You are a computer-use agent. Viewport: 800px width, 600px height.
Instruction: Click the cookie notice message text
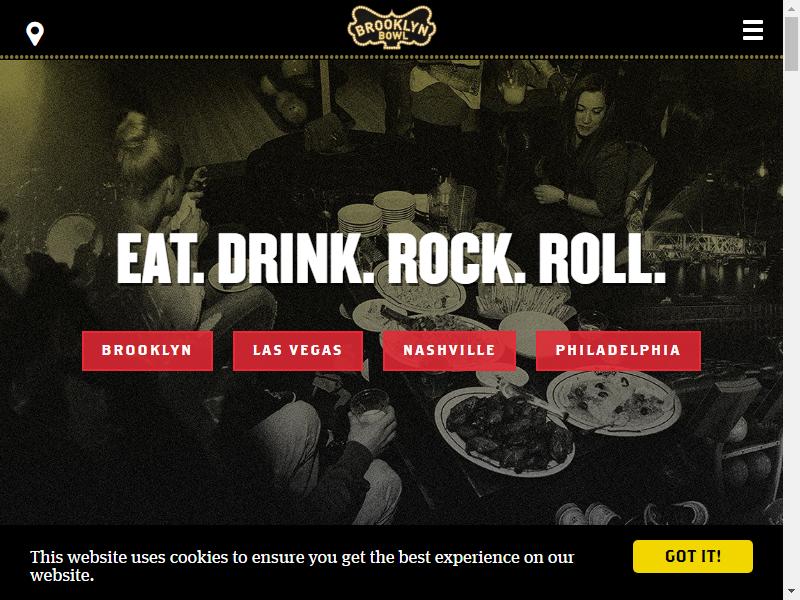[x=302, y=565]
